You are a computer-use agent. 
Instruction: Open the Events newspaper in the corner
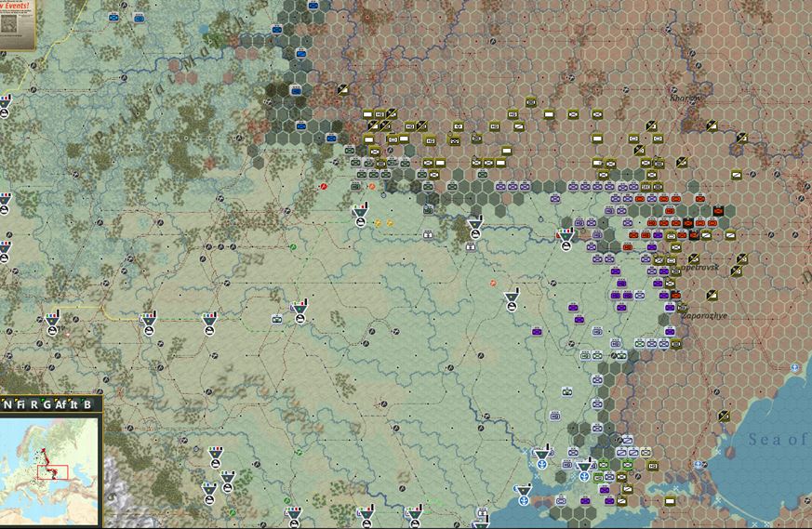[x=16, y=23]
